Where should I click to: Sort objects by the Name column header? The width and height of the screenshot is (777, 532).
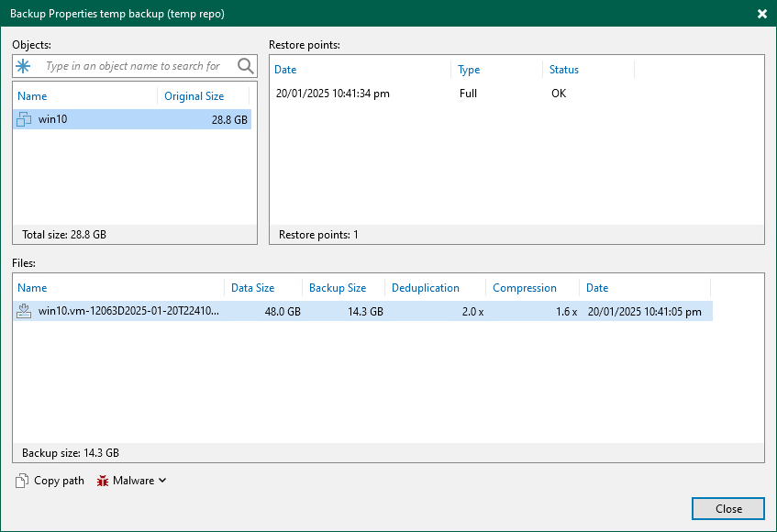coord(31,95)
